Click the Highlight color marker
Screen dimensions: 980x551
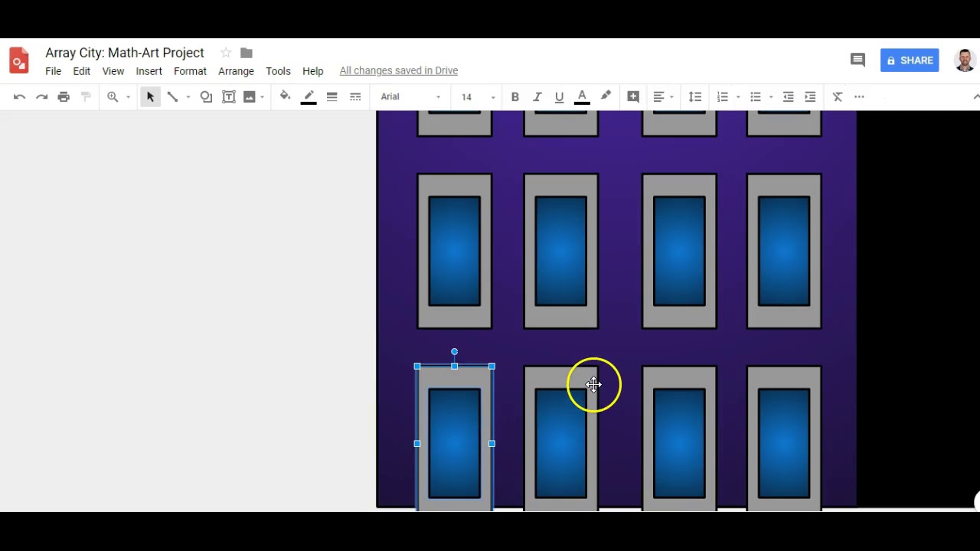click(606, 96)
